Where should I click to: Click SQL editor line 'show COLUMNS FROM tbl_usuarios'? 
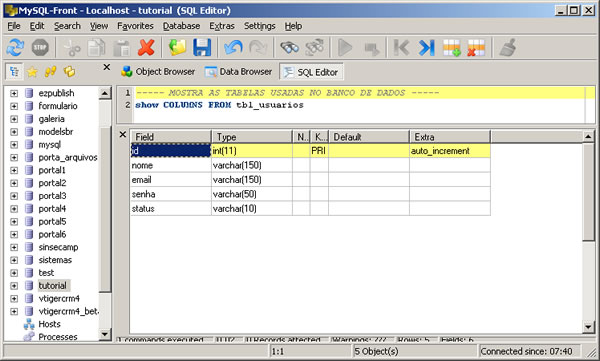click(x=219, y=105)
